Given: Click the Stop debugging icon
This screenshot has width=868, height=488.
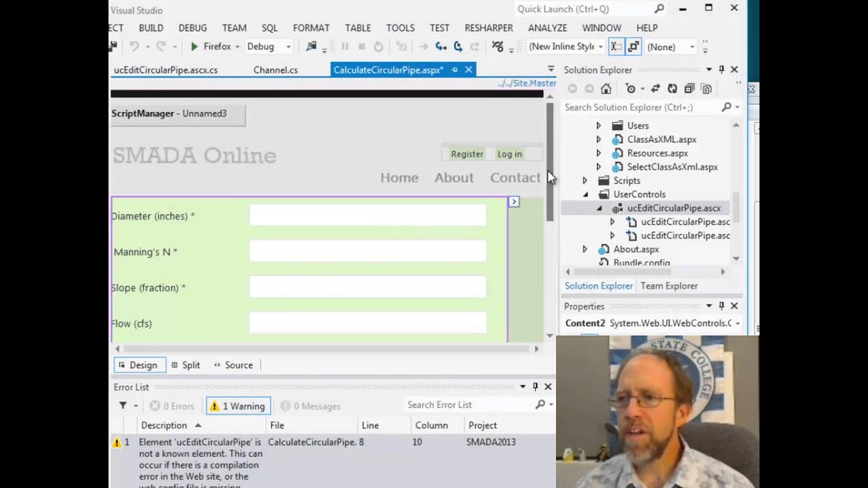Looking at the screenshot, I should pyautogui.click(x=361, y=47).
